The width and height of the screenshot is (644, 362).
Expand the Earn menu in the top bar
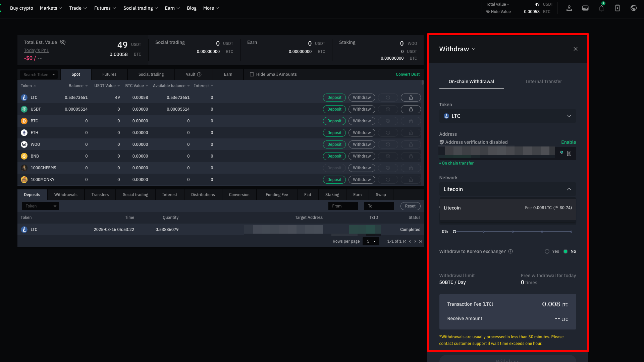point(172,8)
